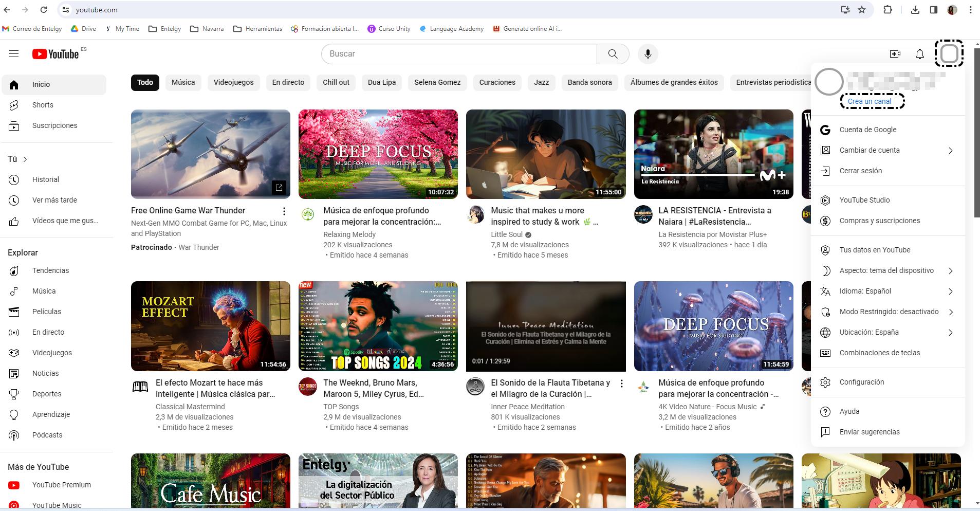Open Correo de Entelgy bookmark
The width and height of the screenshot is (980, 511).
(x=32, y=29)
